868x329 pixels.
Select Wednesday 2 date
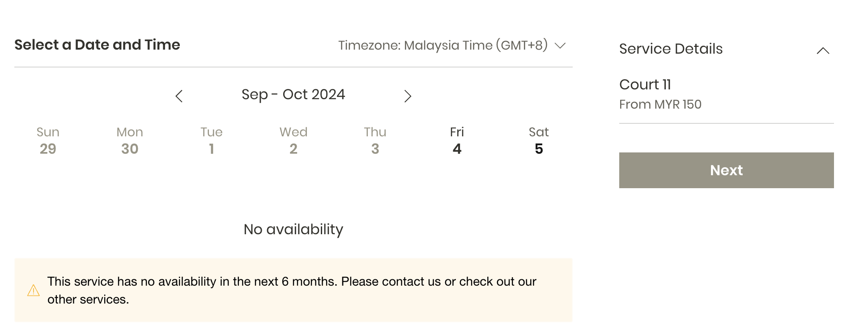click(294, 141)
